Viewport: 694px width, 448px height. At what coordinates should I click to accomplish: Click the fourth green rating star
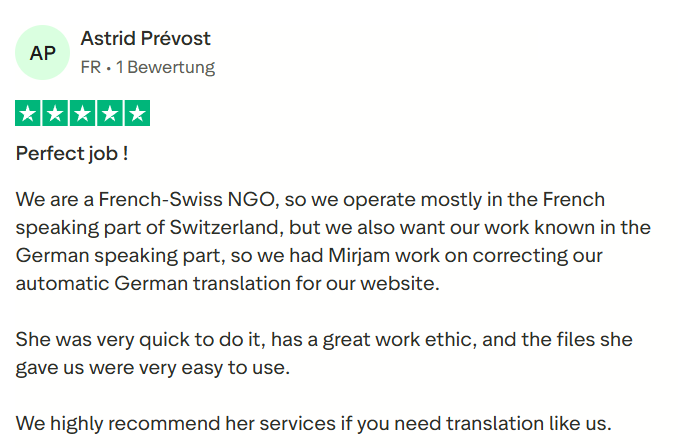(x=110, y=113)
